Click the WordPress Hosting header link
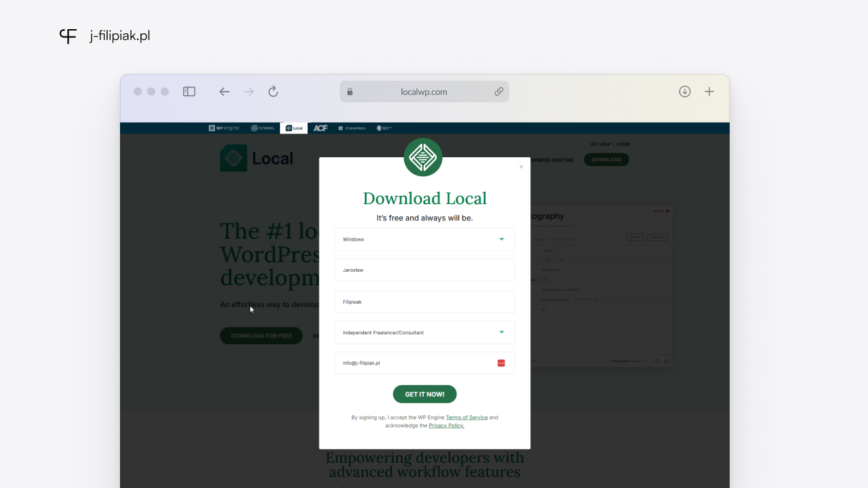Screen dimensions: 868x488 click(x=552, y=160)
